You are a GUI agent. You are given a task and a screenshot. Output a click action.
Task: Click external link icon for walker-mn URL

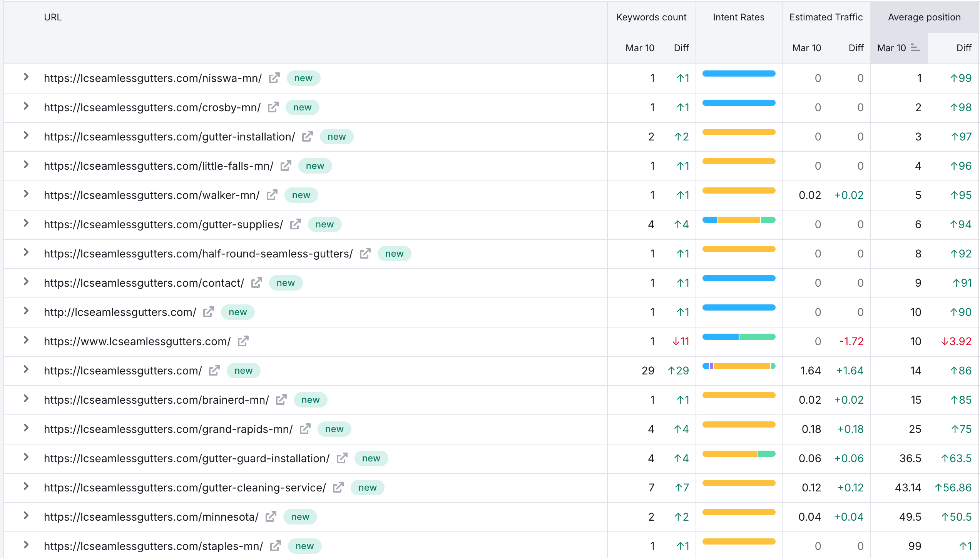pyautogui.click(x=272, y=195)
